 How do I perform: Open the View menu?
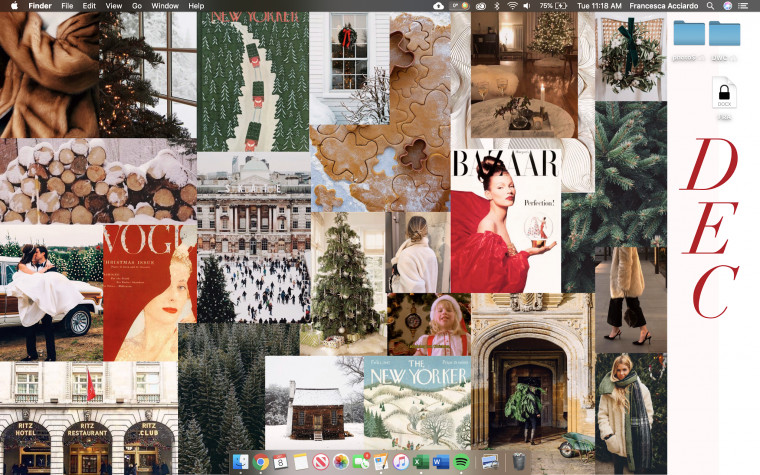click(x=114, y=6)
